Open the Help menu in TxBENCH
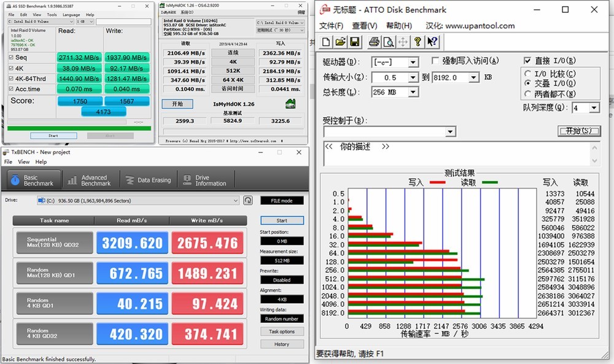 [x=41, y=161]
